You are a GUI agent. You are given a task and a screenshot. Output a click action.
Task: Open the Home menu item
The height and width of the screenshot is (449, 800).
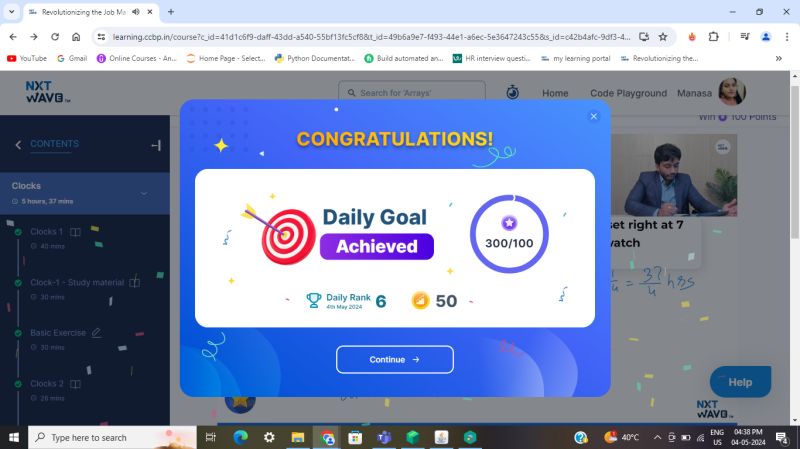coord(555,93)
